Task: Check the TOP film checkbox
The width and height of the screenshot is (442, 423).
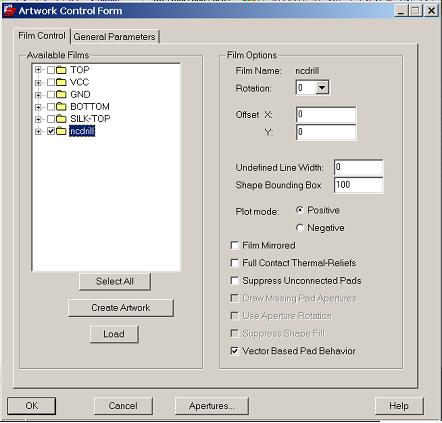Action: coord(51,70)
